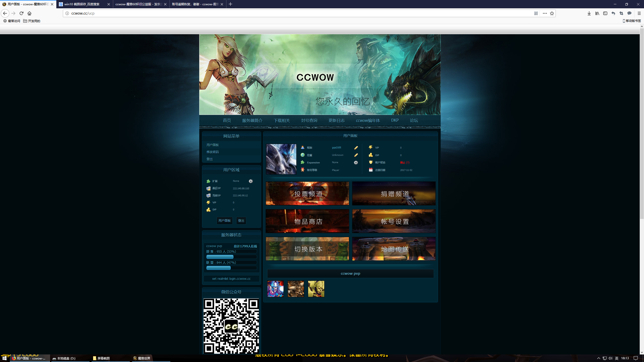Open the Firefox downloads icon
Viewport: 644px width, 362px height.
(x=589, y=13)
